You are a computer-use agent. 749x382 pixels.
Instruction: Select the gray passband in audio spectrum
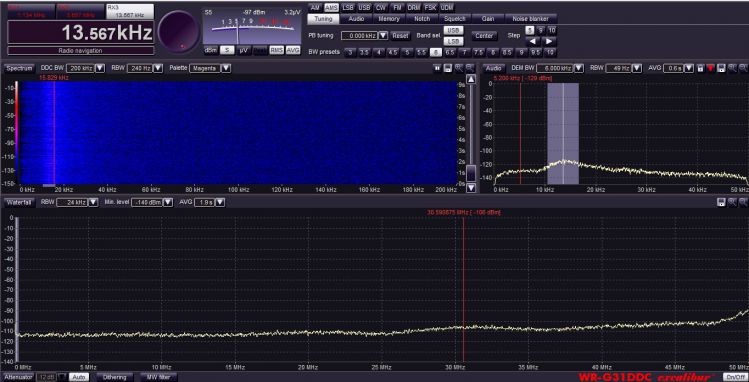[x=563, y=134]
